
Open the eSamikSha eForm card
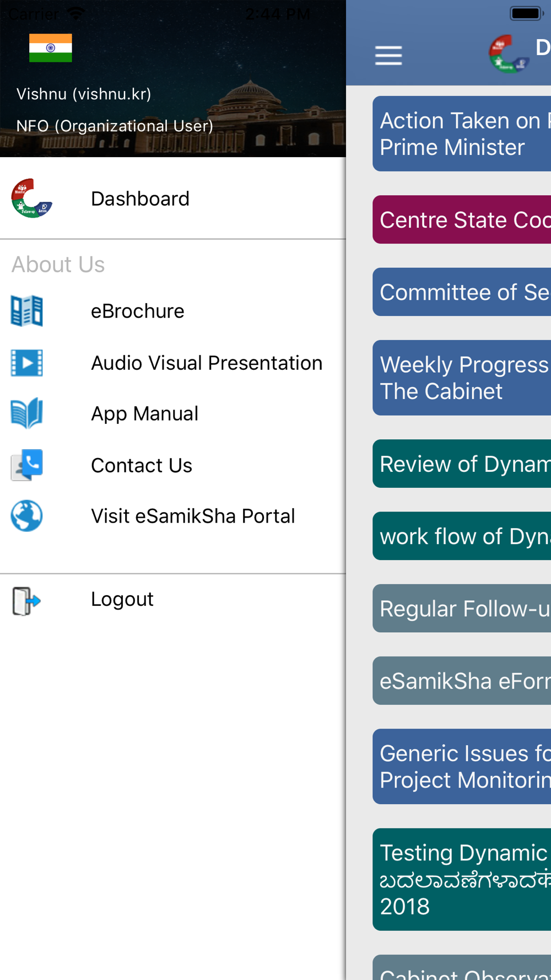462,681
